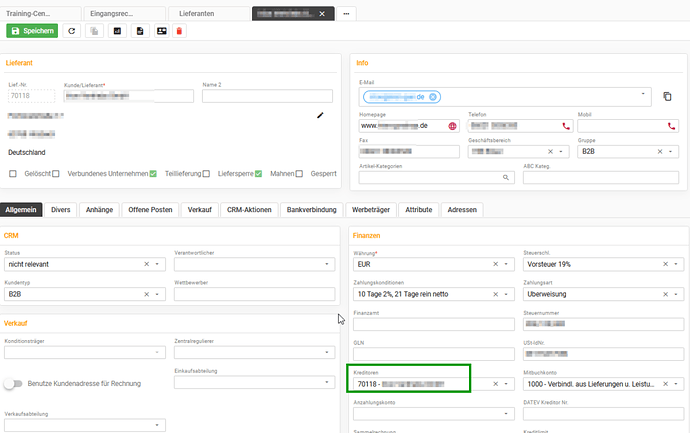Switch to the Anhänge tab

coord(99,210)
